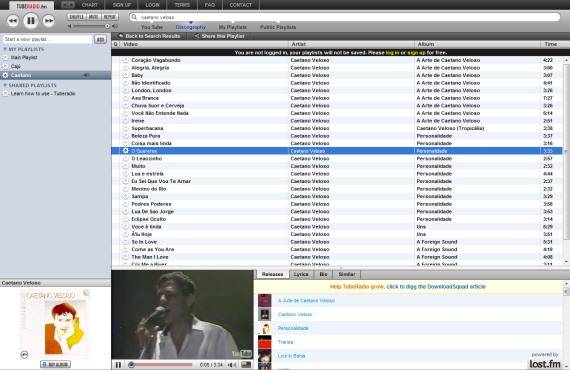570x370 pixels.
Task: Click the thumbnail beside the 'Transa' release
Action: click(265, 342)
